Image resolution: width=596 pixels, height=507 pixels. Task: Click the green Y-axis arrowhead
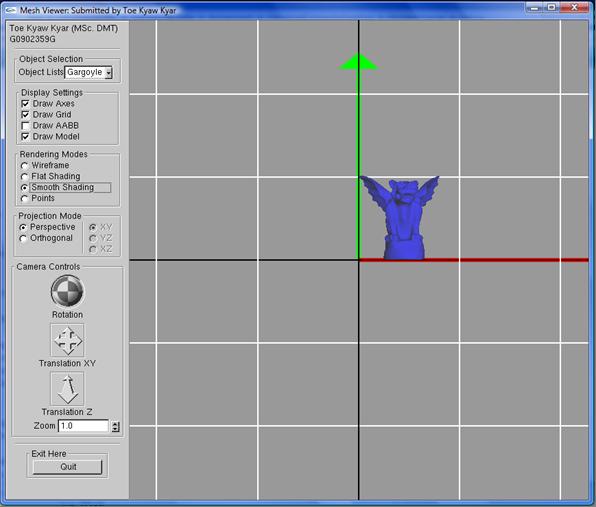[358, 62]
